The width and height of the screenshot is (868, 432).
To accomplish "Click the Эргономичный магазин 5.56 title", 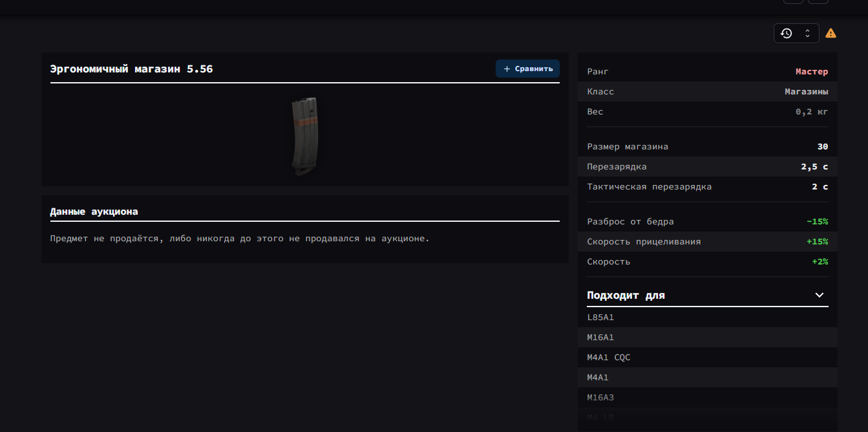I will click(x=132, y=69).
